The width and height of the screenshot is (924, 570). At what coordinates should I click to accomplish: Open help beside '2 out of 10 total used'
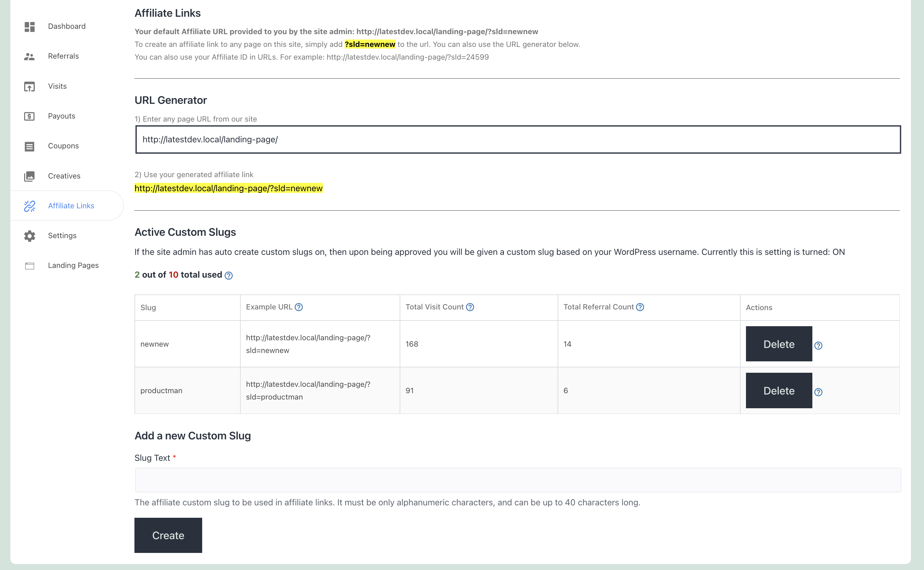[x=228, y=276]
